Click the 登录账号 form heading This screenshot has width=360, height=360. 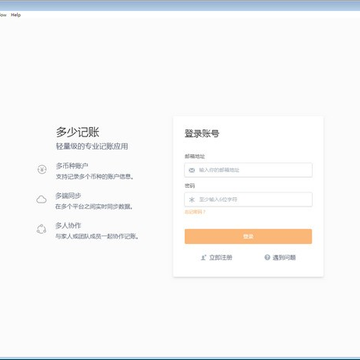point(202,134)
